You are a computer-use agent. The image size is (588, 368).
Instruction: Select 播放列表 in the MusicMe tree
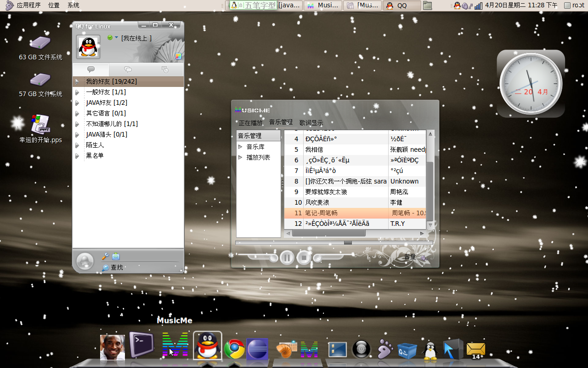click(x=258, y=157)
